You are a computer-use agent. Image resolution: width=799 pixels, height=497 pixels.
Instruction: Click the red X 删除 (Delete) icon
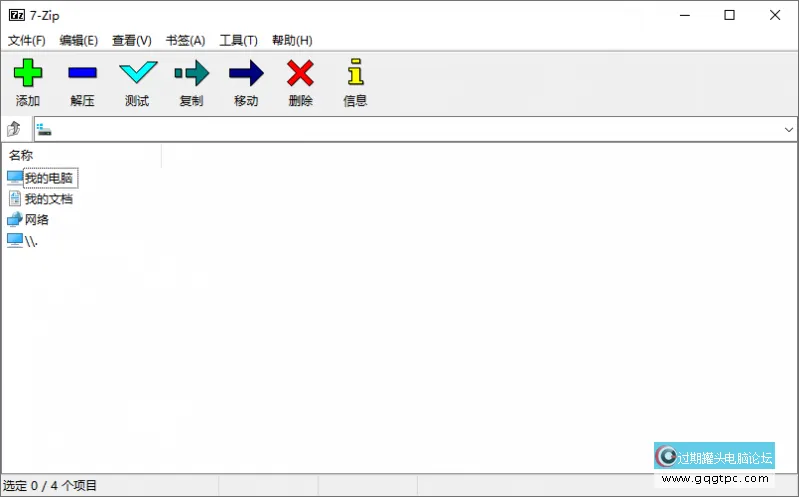pos(300,73)
